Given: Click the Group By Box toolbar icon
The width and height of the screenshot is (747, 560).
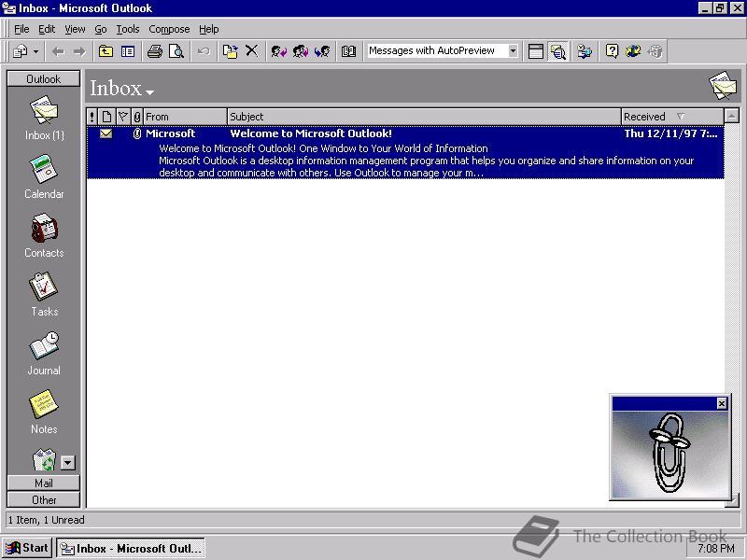Looking at the screenshot, I should (535, 51).
